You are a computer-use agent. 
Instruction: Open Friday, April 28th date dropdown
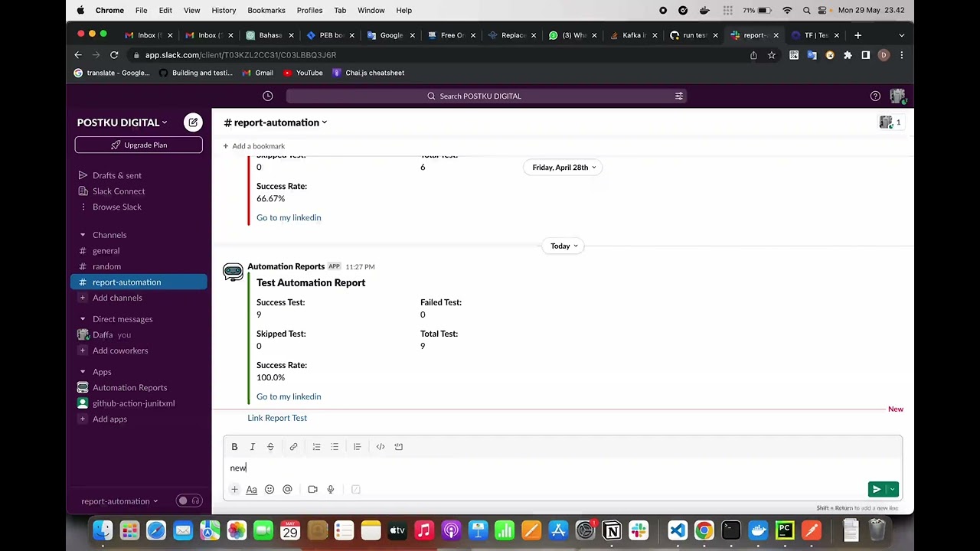(x=563, y=168)
